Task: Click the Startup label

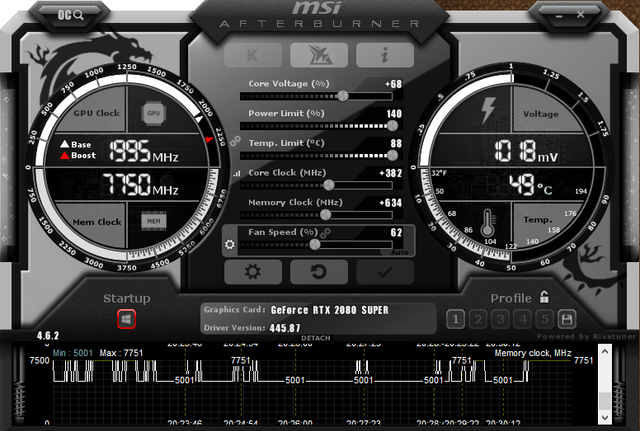Action: pyautogui.click(x=127, y=298)
